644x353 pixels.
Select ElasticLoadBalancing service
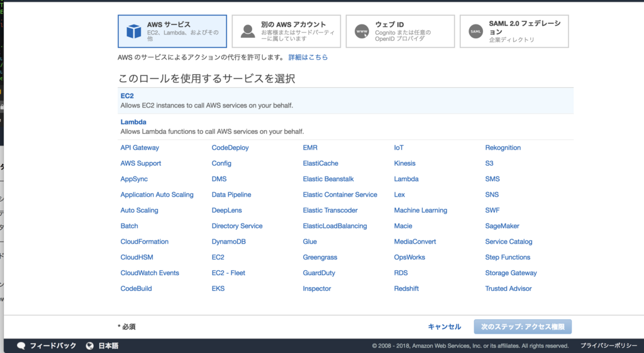click(x=335, y=226)
